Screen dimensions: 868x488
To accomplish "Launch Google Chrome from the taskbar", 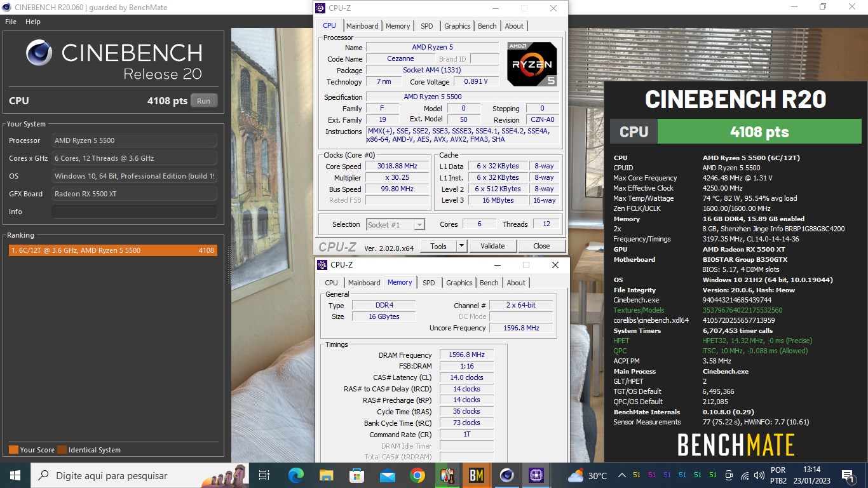I will coord(417,475).
